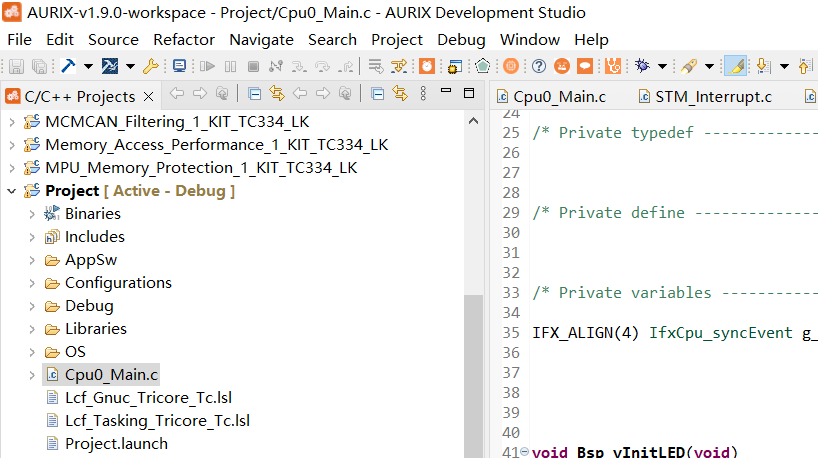Open the pen marker dropdown arrow
This screenshot has height=458, width=818.
pos(709,66)
